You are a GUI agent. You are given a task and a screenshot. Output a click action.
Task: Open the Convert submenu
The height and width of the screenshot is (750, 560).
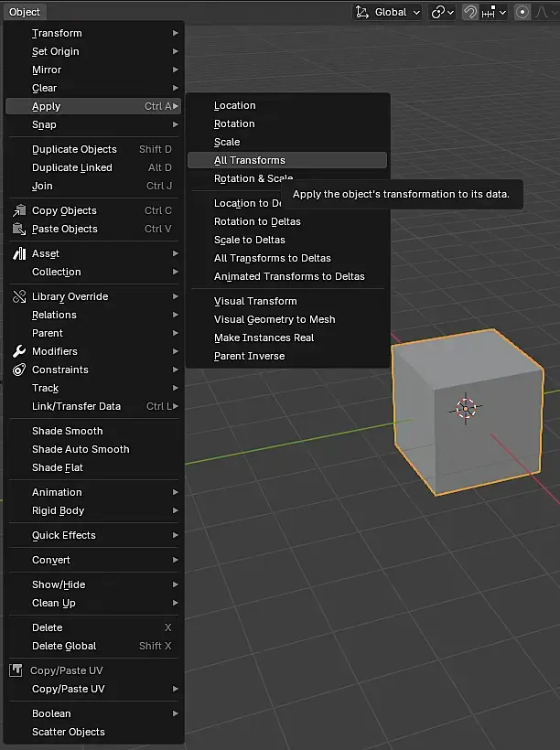coord(93,560)
